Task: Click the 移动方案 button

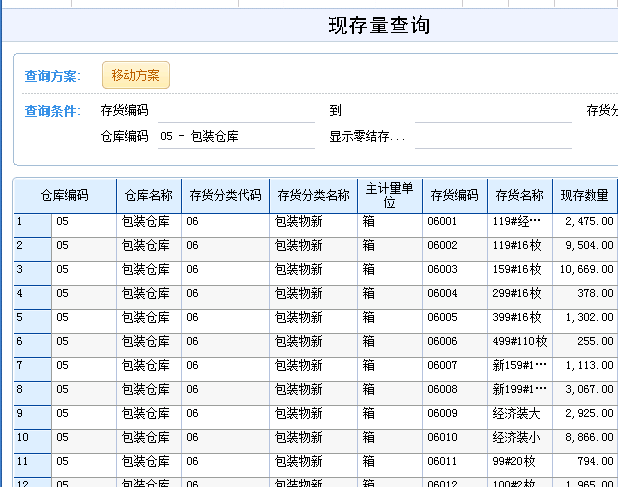Action: pyautogui.click(x=136, y=75)
